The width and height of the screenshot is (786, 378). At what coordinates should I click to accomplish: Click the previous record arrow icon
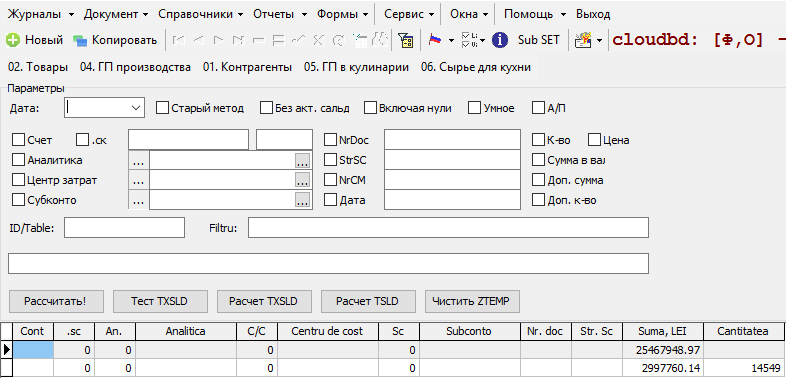pos(199,40)
